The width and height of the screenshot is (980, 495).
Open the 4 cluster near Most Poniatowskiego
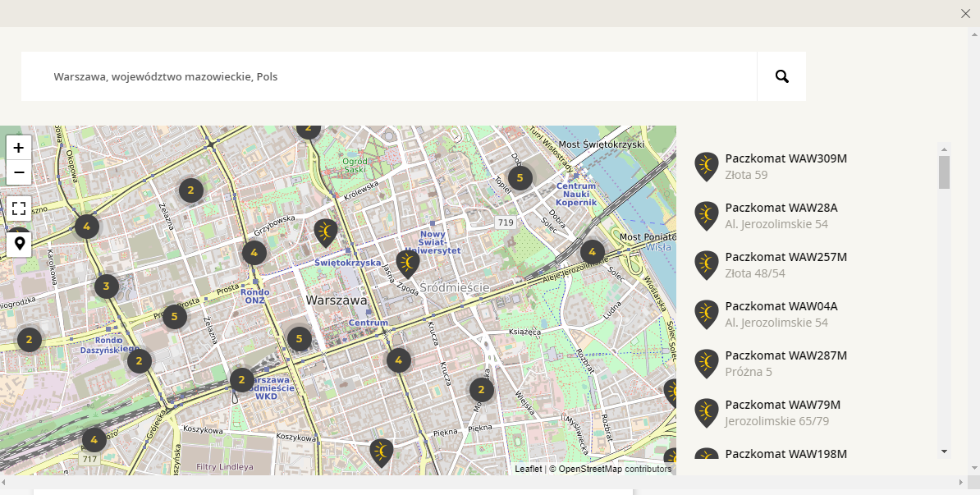(x=592, y=253)
